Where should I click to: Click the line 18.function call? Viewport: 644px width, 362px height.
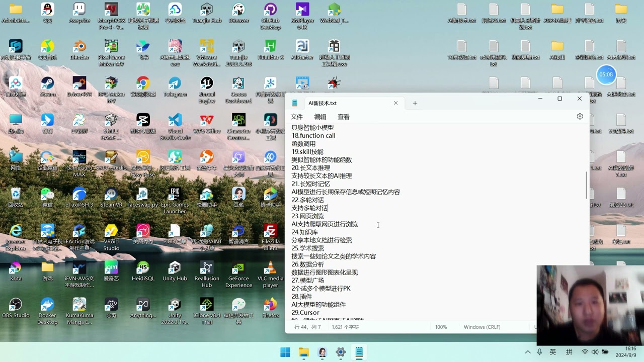click(x=313, y=136)
